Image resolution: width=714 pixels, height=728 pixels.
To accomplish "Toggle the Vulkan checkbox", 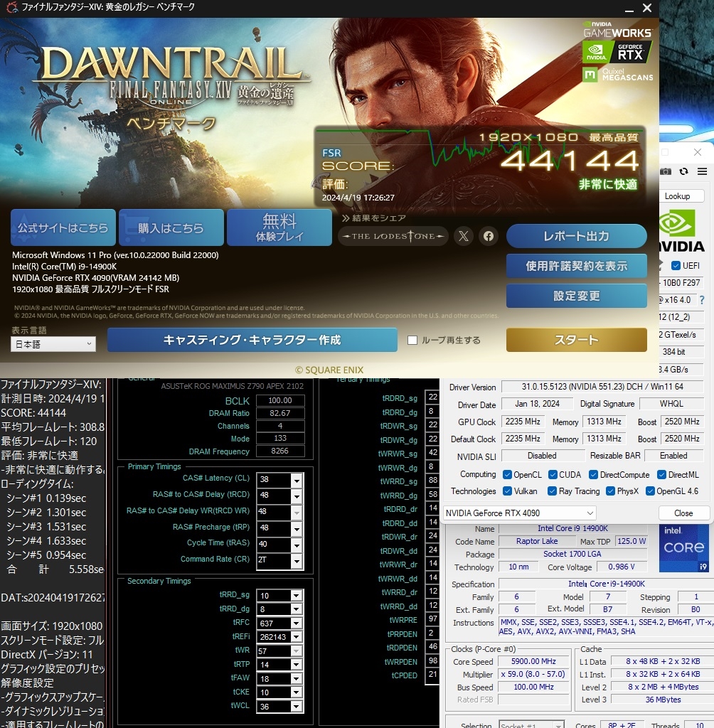I will (507, 491).
